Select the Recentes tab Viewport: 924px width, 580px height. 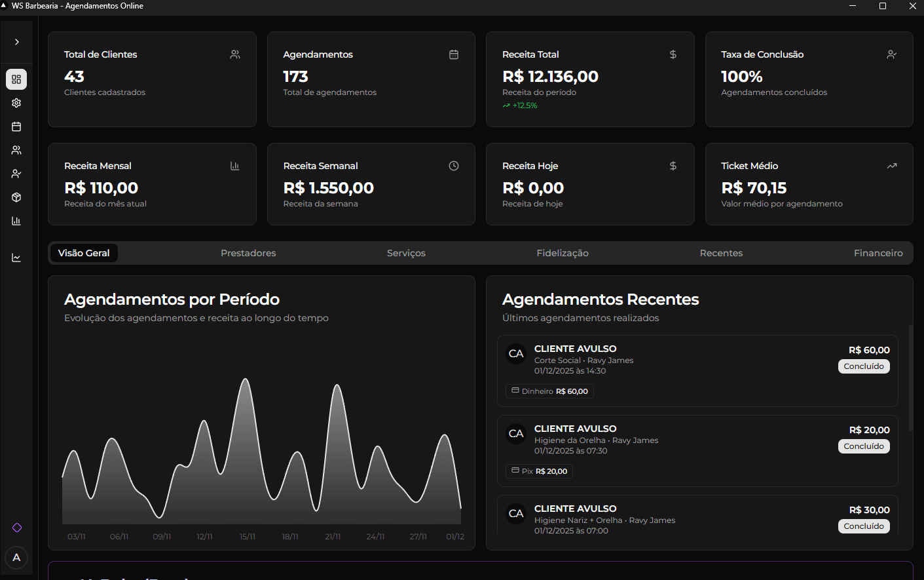click(x=721, y=253)
